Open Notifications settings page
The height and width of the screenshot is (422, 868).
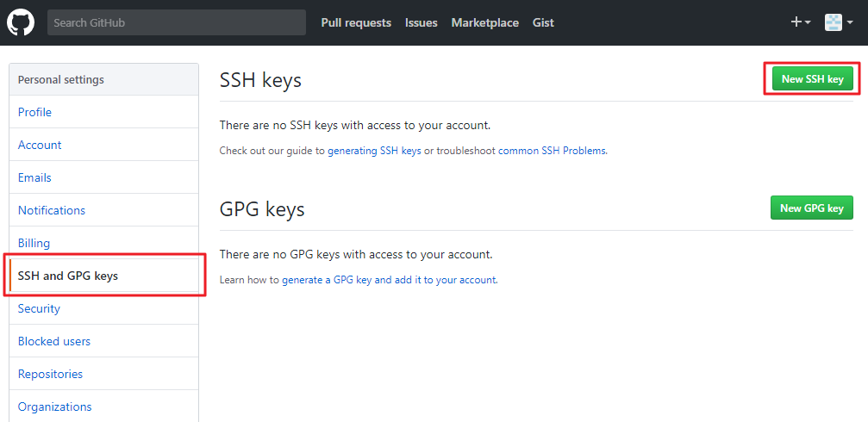coord(104,210)
